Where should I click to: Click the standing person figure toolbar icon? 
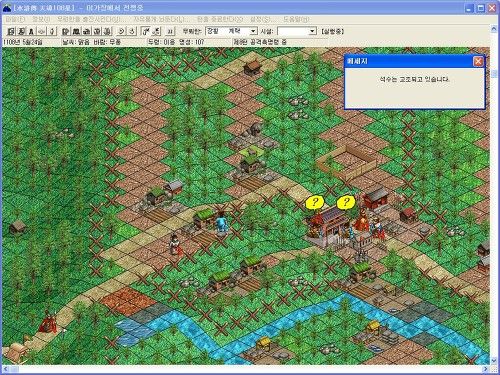point(31,31)
